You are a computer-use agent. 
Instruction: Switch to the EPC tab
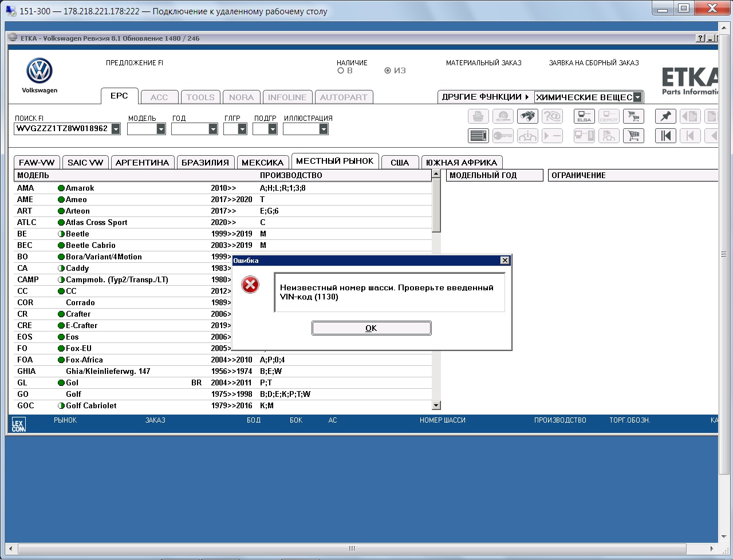coord(119,96)
